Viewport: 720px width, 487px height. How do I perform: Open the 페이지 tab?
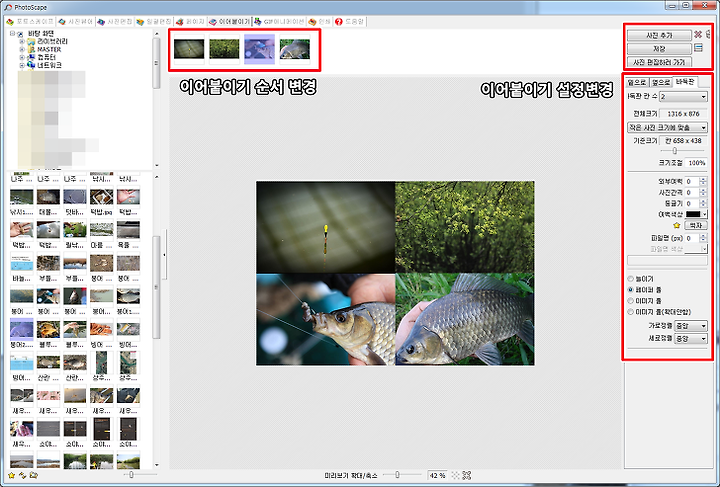pos(190,22)
